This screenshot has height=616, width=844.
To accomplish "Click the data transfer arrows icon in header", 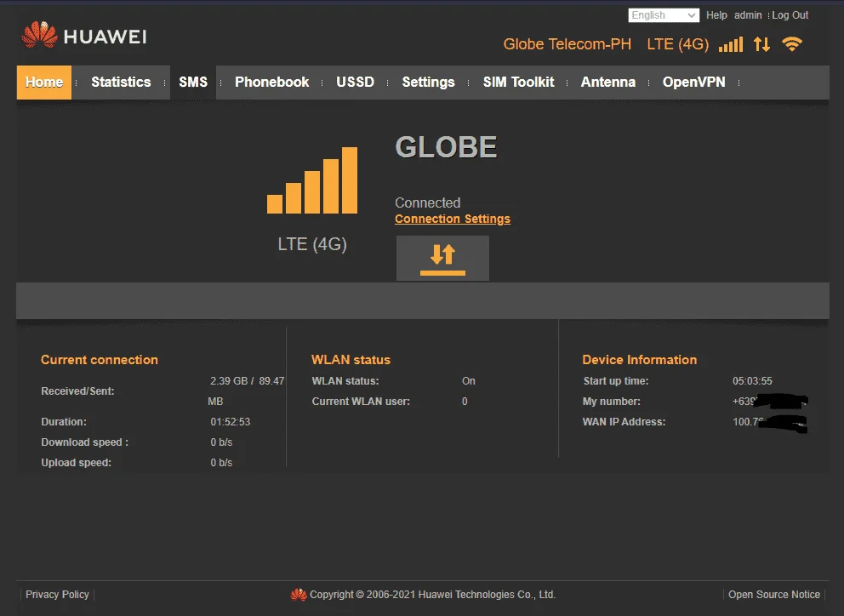I will click(761, 44).
